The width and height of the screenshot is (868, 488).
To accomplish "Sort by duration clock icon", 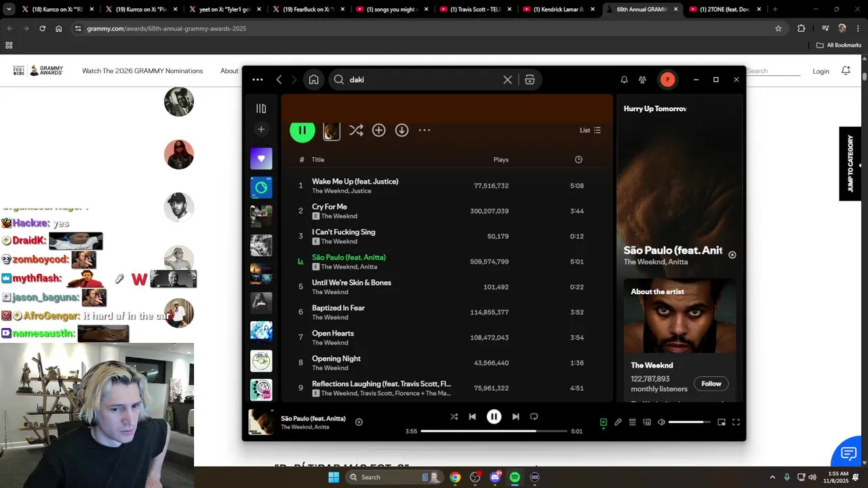I will (578, 159).
